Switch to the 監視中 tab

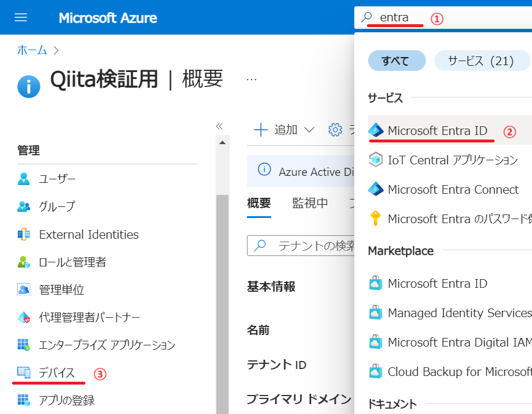[x=310, y=203]
